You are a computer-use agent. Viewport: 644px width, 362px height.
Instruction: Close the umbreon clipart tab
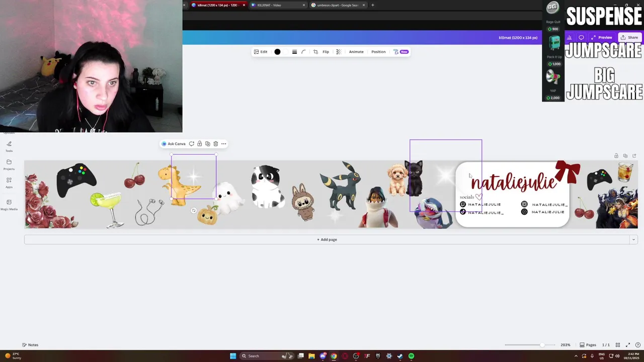364,5
